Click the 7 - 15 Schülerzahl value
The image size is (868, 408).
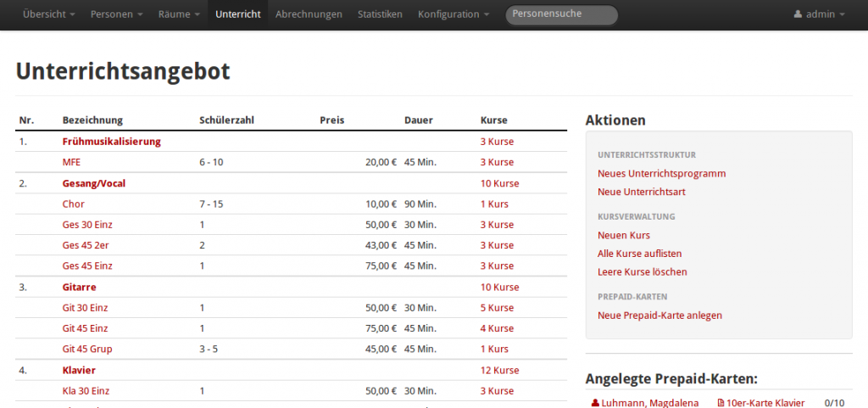coord(211,204)
